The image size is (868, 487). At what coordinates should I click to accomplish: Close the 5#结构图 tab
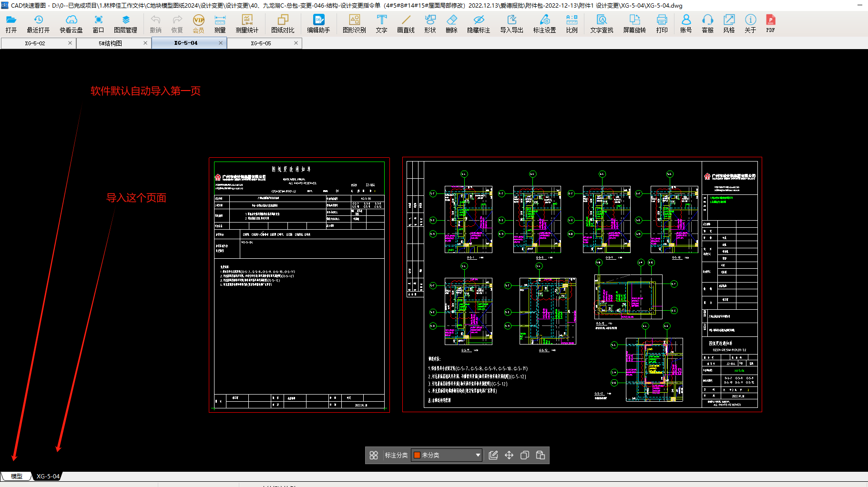tap(145, 43)
